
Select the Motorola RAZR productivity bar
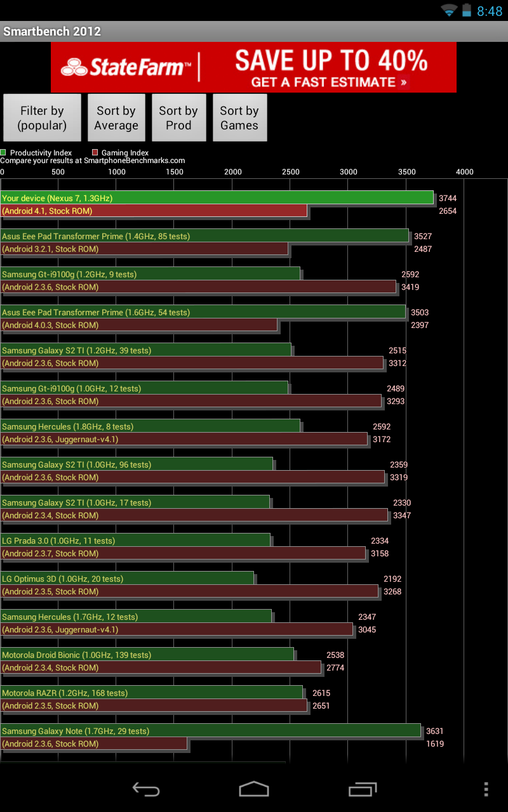click(151, 693)
